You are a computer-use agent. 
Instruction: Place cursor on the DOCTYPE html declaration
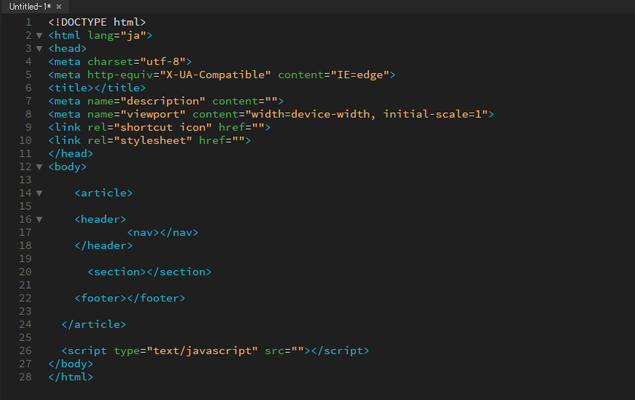click(97, 22)
